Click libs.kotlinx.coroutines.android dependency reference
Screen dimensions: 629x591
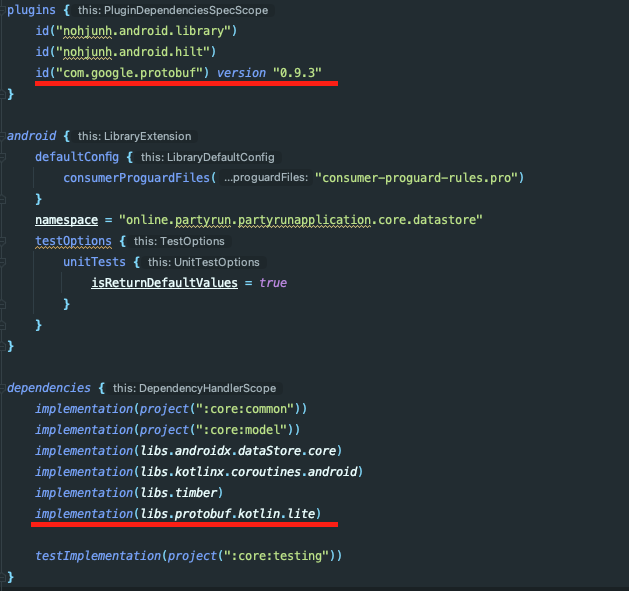coord(248,471)
